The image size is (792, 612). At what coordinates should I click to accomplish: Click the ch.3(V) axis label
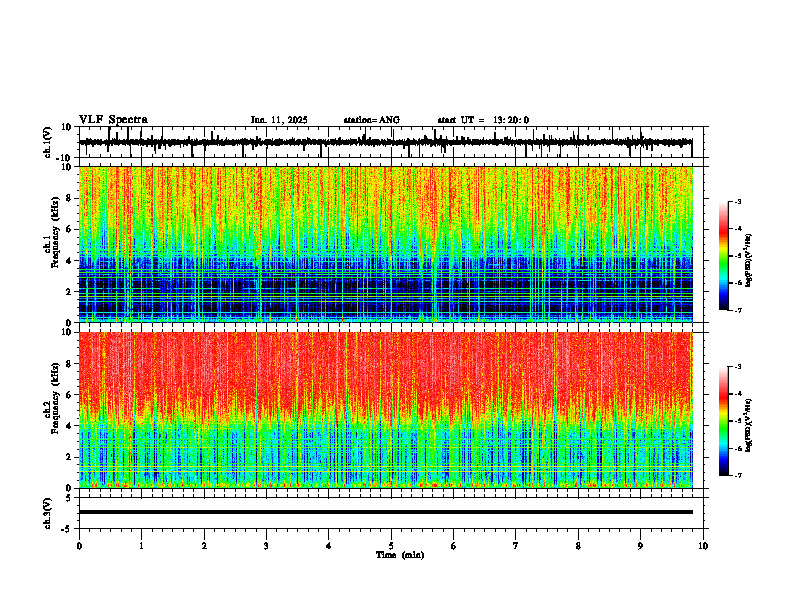tap(48, 513)
